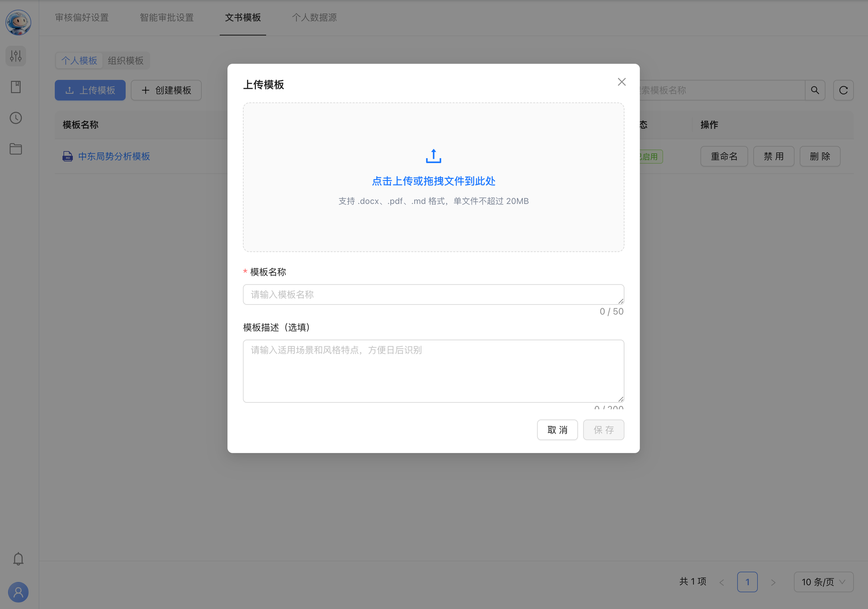Click the 模板名称 column header
Viewport: 868px width, 609px height.
coord(80,125)
